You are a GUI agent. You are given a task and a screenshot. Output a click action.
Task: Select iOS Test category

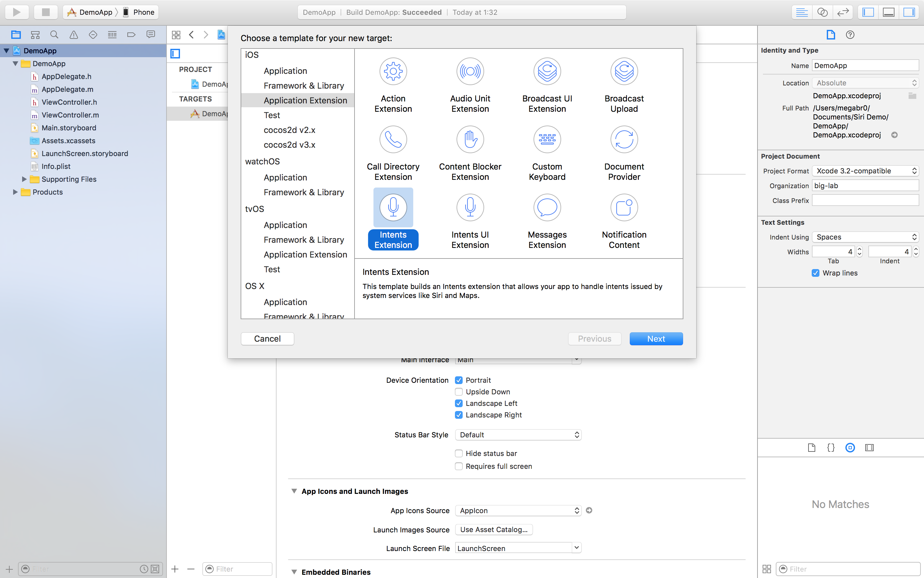pyautogui.click(x=271, y=115)
